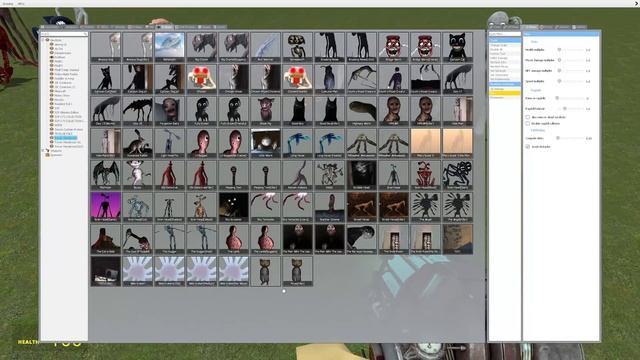Screen dimensions: 640x360
Task: Spawn the orange-tan Siren Head variant NPC
Action: point(201,207)
